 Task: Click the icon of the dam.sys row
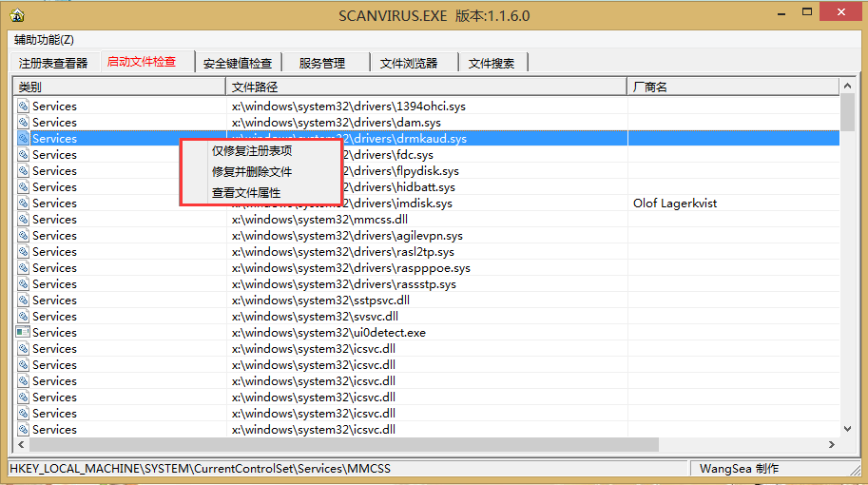coord(23,123)
